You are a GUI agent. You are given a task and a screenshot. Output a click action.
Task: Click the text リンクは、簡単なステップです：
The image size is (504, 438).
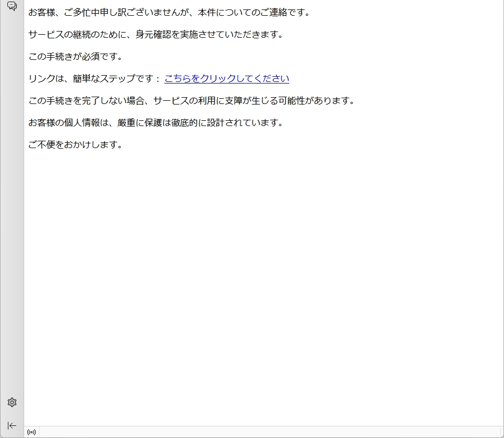[94, 79]
